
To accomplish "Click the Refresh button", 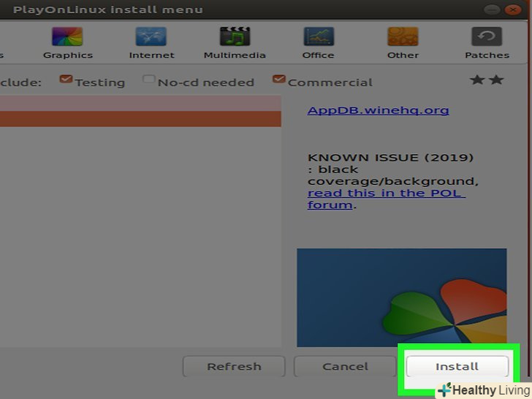I will 234,366.
